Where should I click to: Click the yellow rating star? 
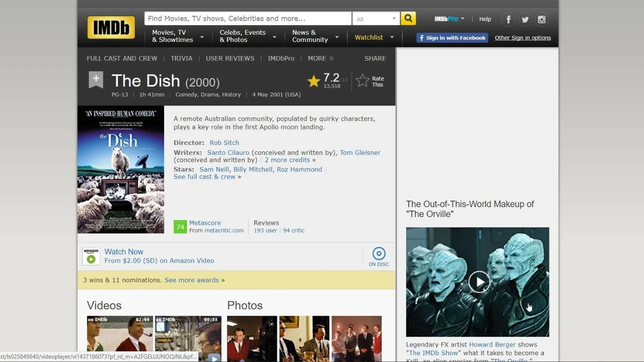point(313,81)
